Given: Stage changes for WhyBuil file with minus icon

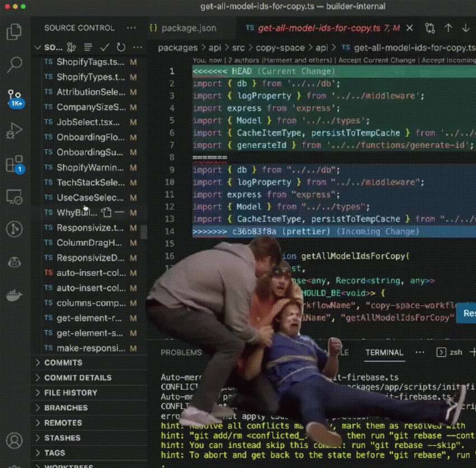Looking at the screenshot, I should point(119,213).
